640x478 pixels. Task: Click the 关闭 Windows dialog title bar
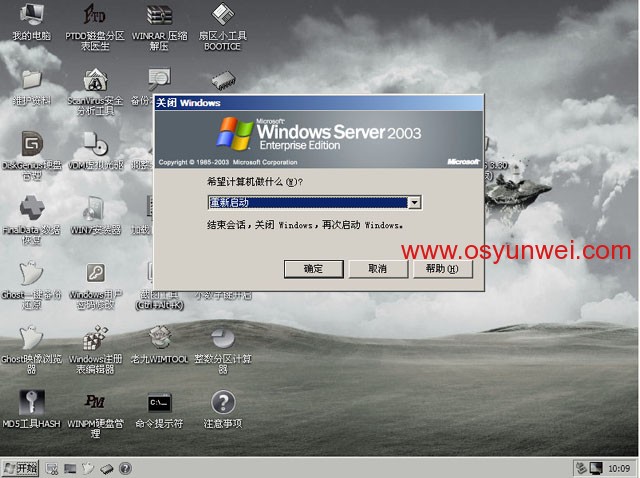319,102
